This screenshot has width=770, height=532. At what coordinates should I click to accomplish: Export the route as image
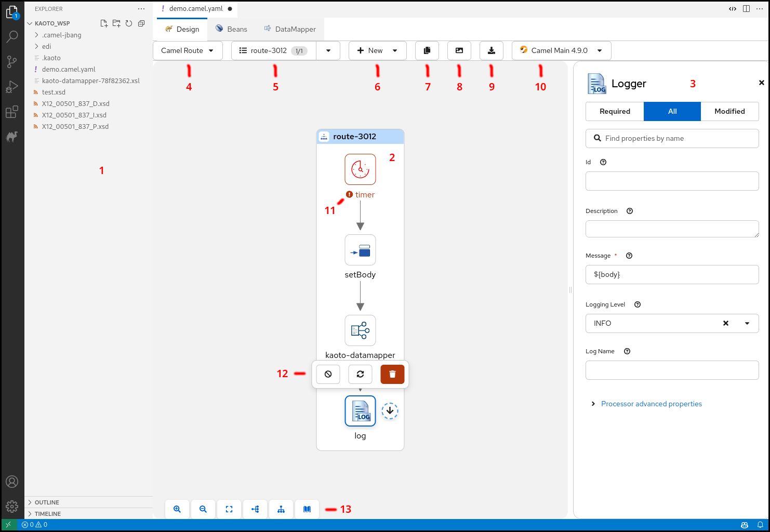[x=459, y=50]
